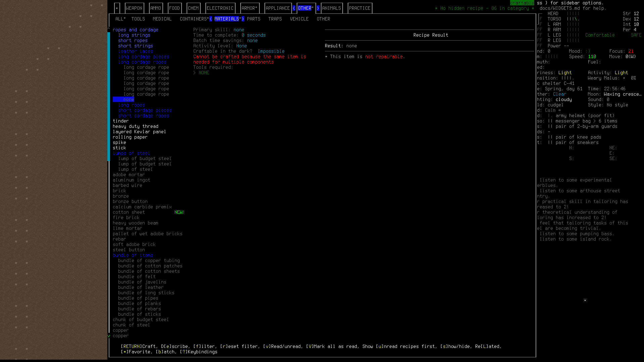Click the right chevron after MATERIALS
Image resolution: width=644 pixels, height=362 pixels.
click(243, 19)
